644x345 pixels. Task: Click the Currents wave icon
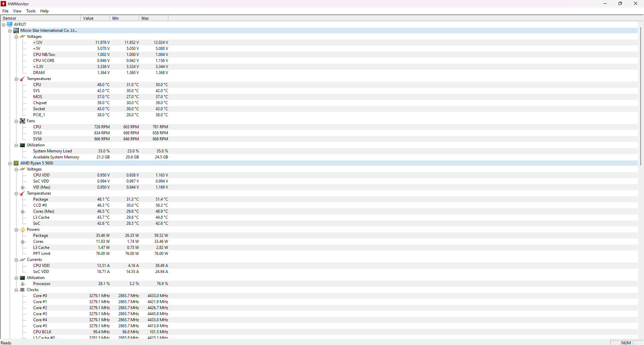click(x=22, y=260)
